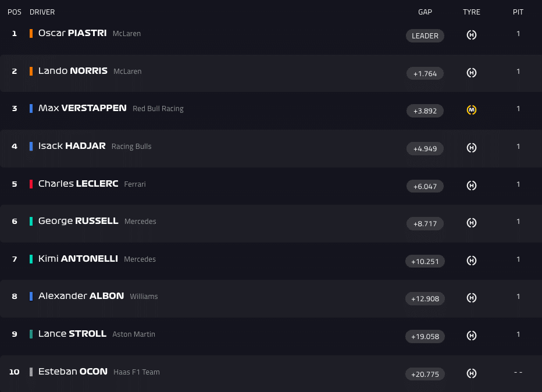Viewport: 542px width, 392px height.
Task: Click Verstappen's yellow medium tyre icon
Action: click(x=472, y=110)
